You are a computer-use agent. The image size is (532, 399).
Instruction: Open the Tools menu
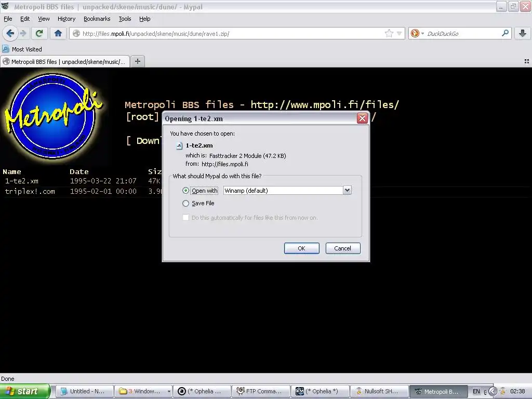[125, 19]
